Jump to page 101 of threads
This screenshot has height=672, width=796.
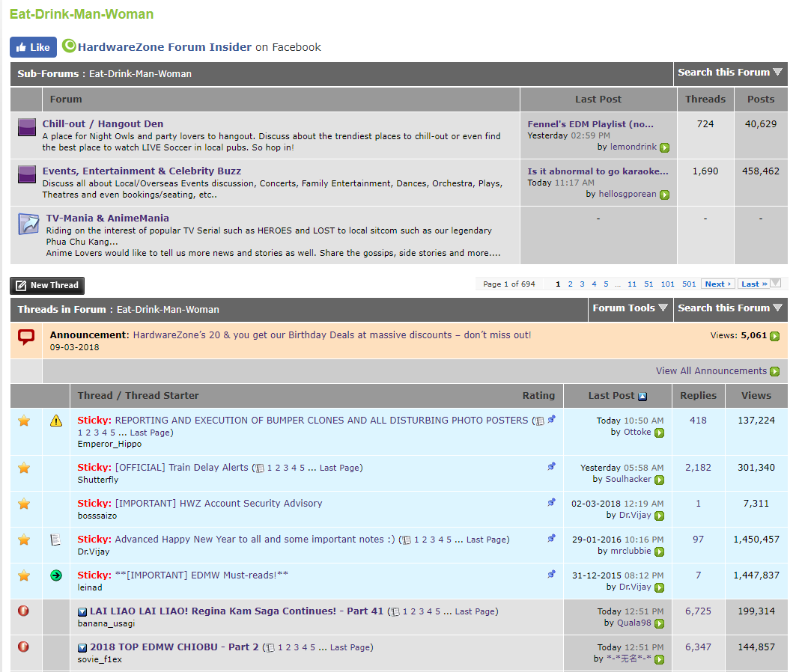[667, 284]
